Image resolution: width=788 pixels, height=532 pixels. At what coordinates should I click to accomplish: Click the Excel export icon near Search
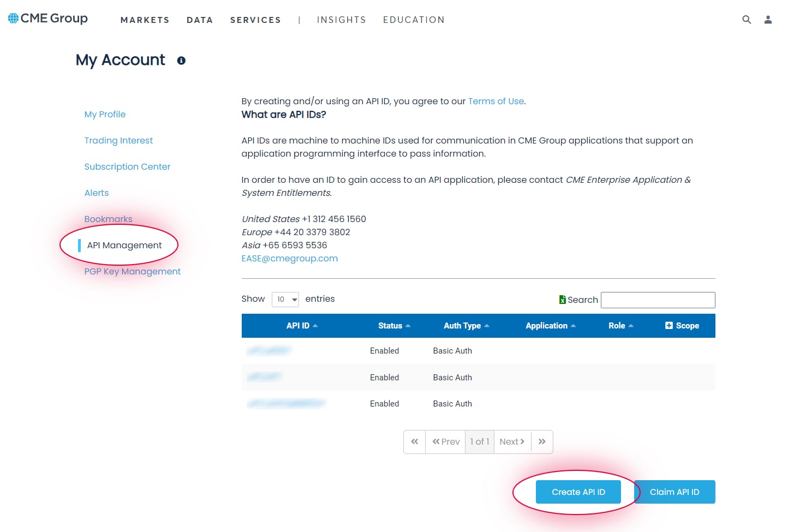[x=562, y=300]
